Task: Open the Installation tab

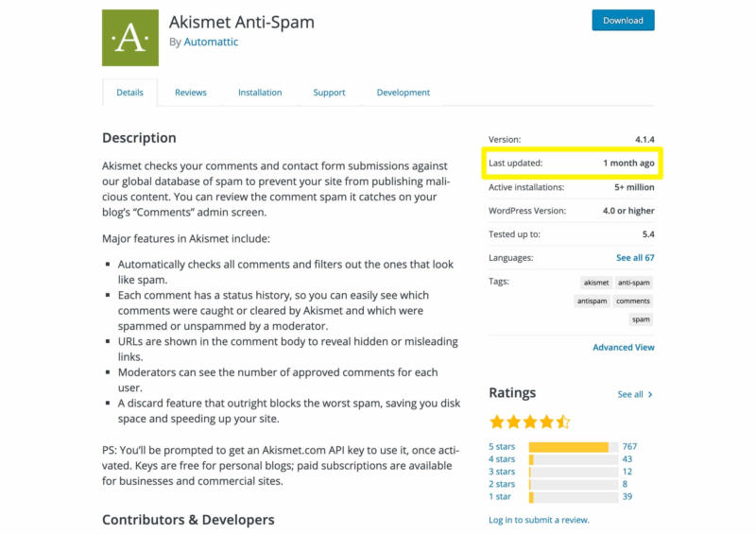Action: [x=260, y=93]
